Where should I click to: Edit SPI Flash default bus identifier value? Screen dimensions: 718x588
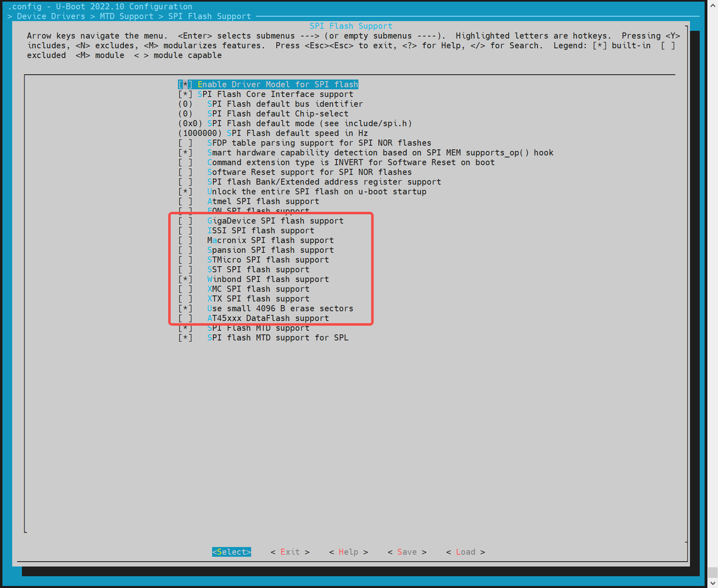(284, 104)
